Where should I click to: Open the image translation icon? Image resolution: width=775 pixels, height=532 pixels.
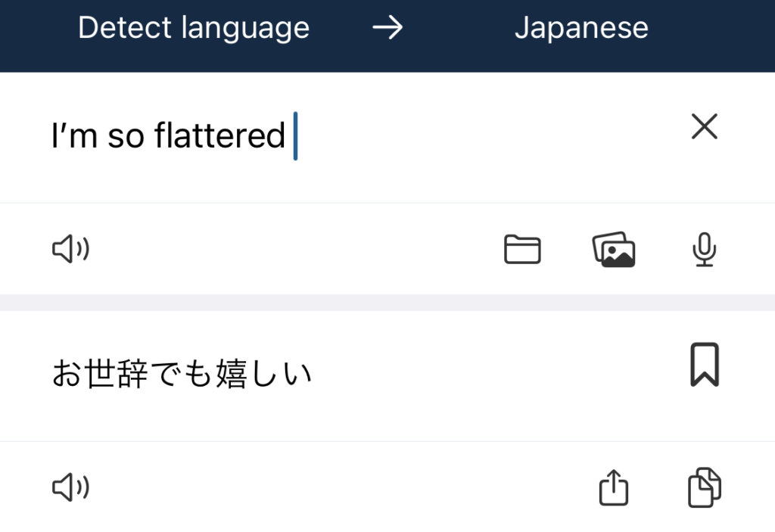click(613, 249)
